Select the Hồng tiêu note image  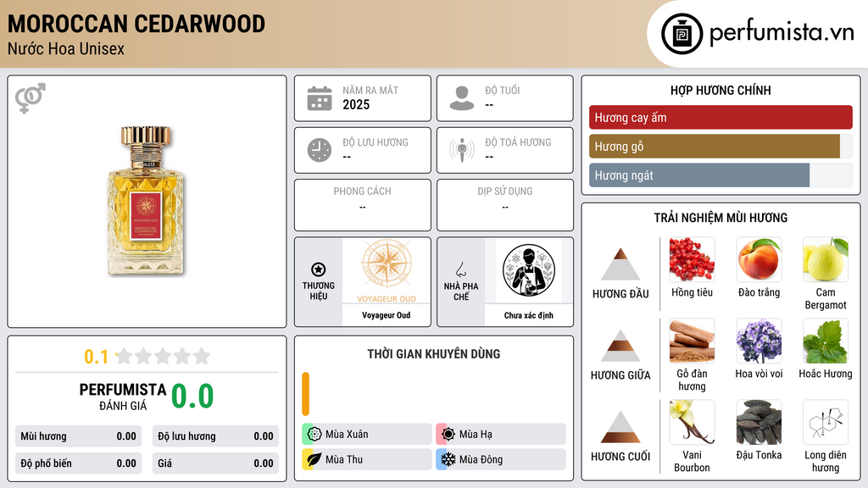[x=692, y=259]
